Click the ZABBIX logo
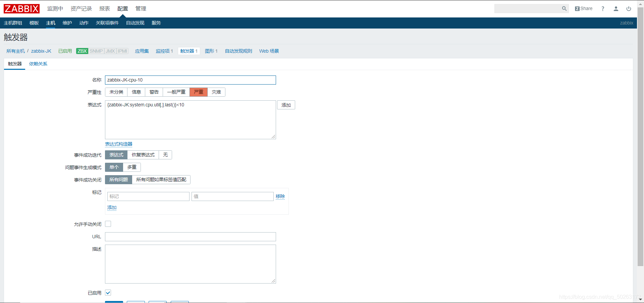This screenshot has height=303, width=644. point(21,9)
